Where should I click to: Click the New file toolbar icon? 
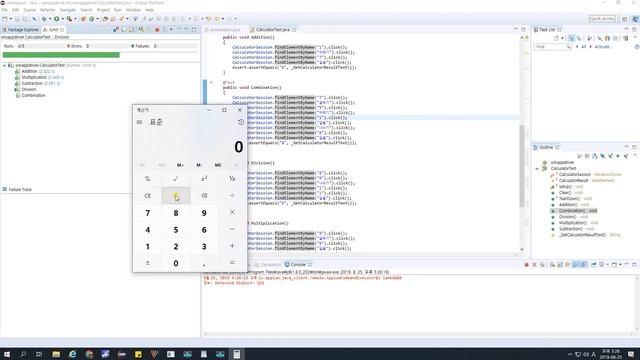click(4, 19)
